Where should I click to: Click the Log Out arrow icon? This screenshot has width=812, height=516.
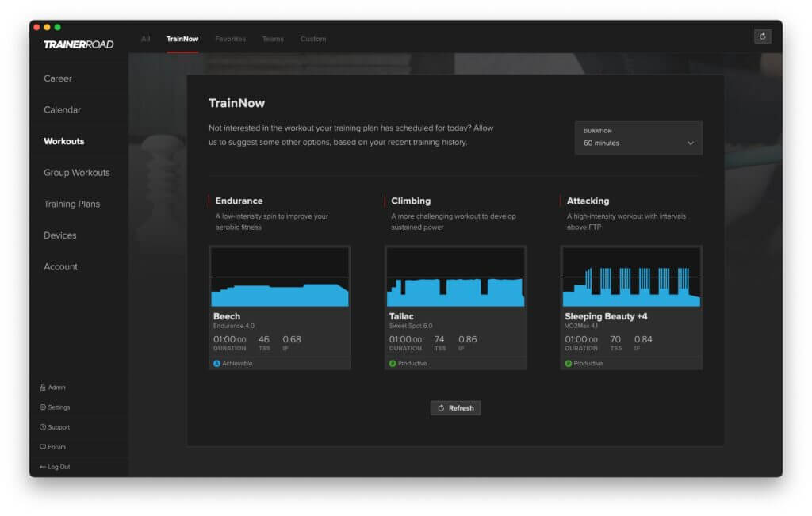point(43,467)
